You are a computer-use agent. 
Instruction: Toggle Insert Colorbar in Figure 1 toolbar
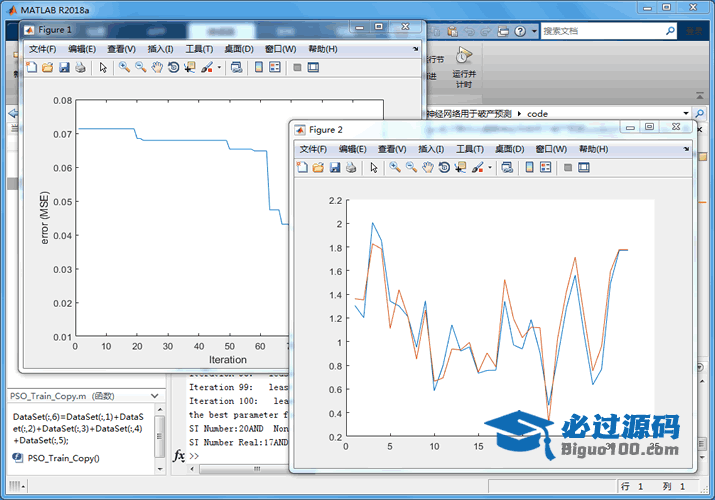pyautogui.click(x=258, y=68)
